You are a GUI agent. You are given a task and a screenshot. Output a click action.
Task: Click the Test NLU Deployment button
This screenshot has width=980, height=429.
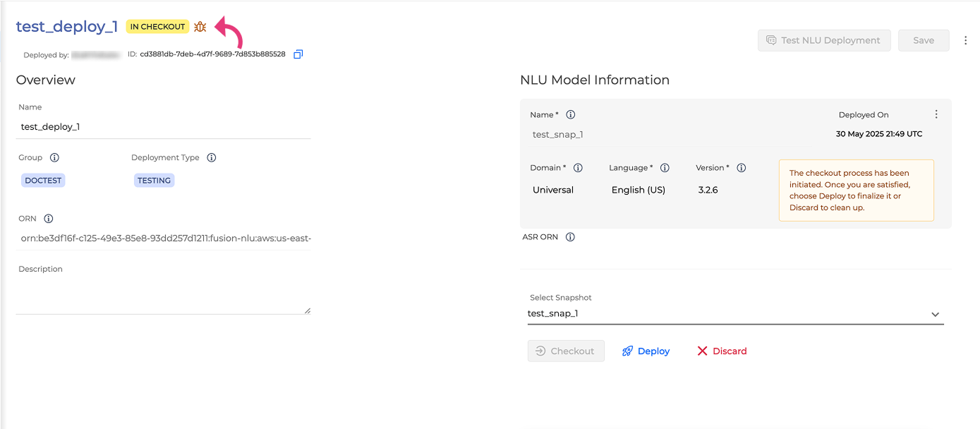823,40
